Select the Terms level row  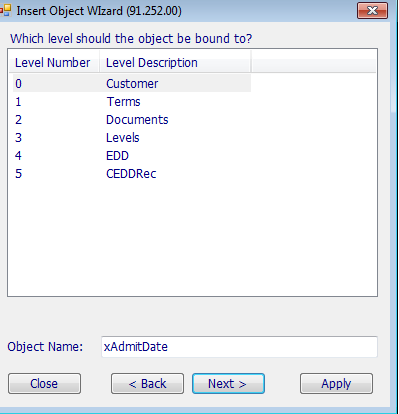pyautogui.click(x=132, y=101)
